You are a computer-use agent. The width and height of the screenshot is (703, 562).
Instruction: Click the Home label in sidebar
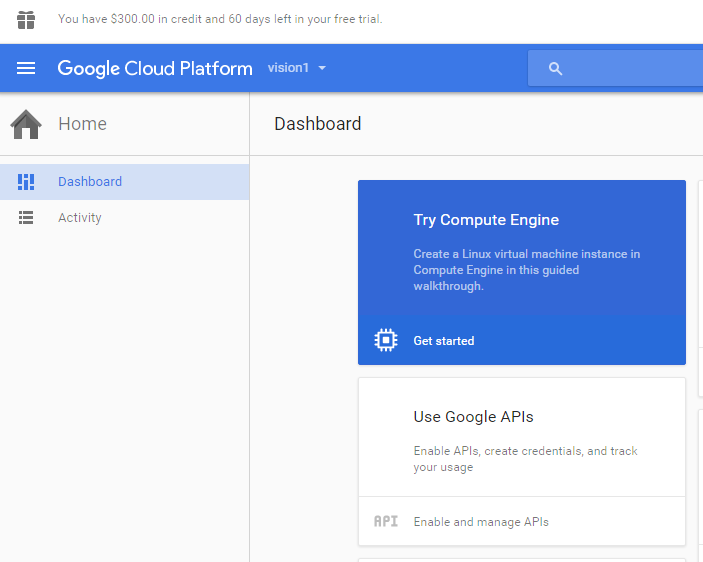click(82, 124)
